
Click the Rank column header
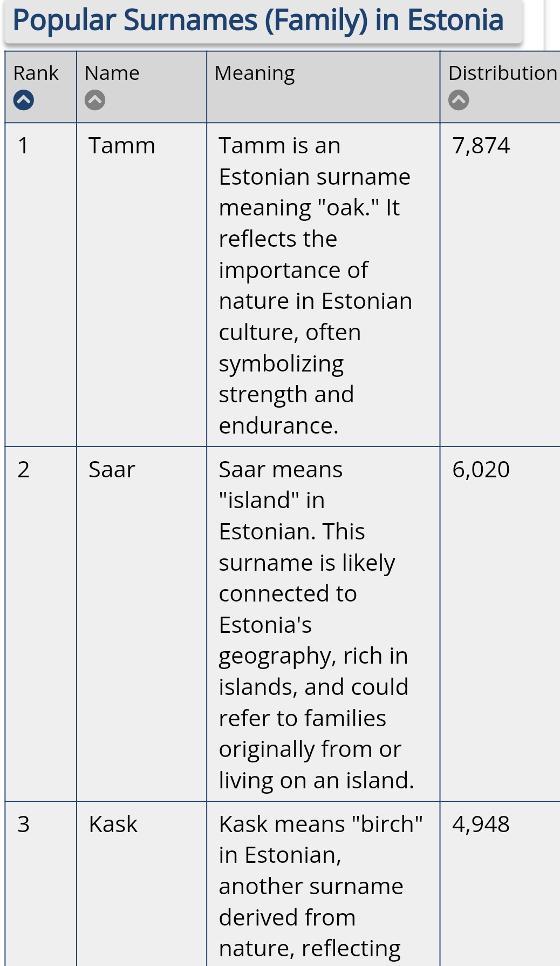[x=41, y=87]
